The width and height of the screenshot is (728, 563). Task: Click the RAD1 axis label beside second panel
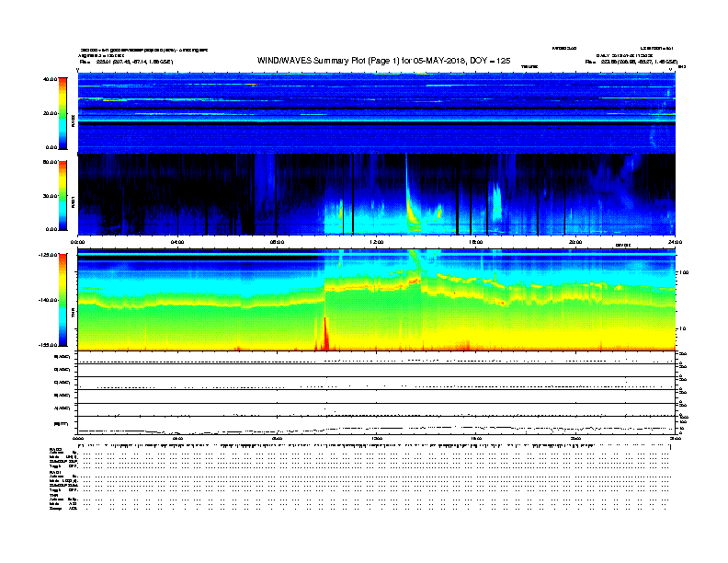point(74,202)
